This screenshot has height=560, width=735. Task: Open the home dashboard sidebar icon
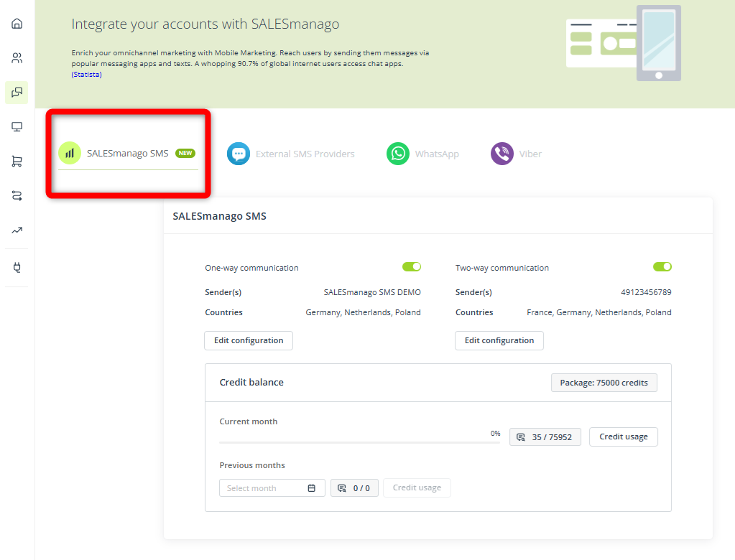pos(17,24)
